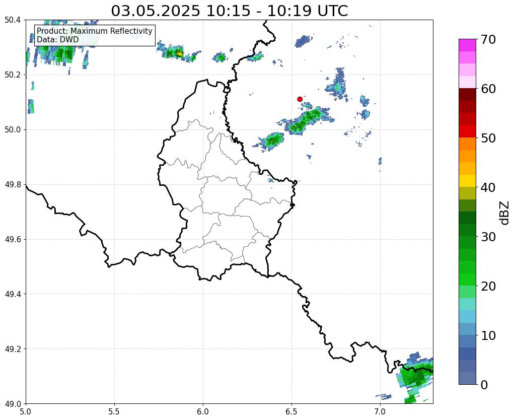
Task: Click the 60 label on colorbar
Action: 488,89
